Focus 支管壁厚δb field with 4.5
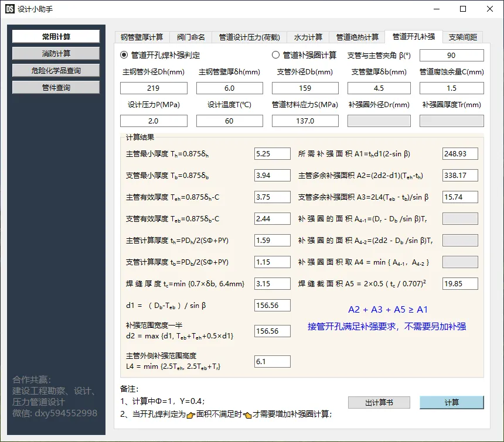The height and width of the screenshot is (442, 504). tap(379, 88)
